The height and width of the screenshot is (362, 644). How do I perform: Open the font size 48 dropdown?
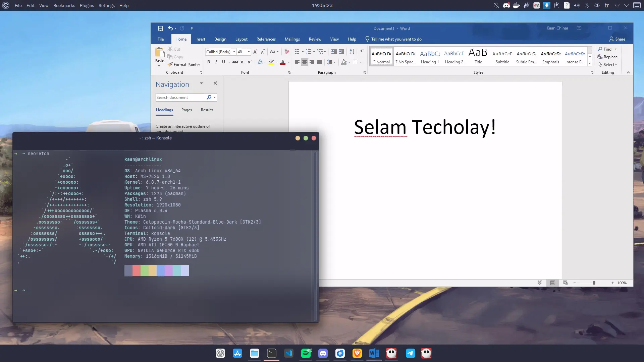pos(249,52)
